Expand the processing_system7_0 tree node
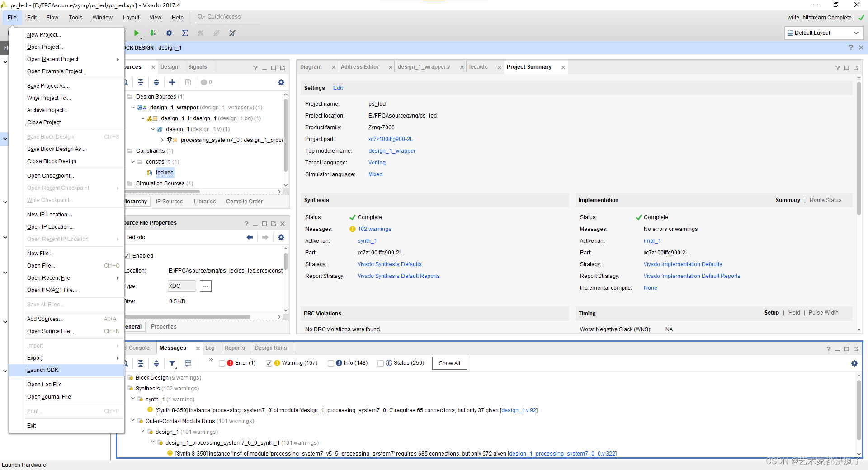 click(x=162, y=140)
